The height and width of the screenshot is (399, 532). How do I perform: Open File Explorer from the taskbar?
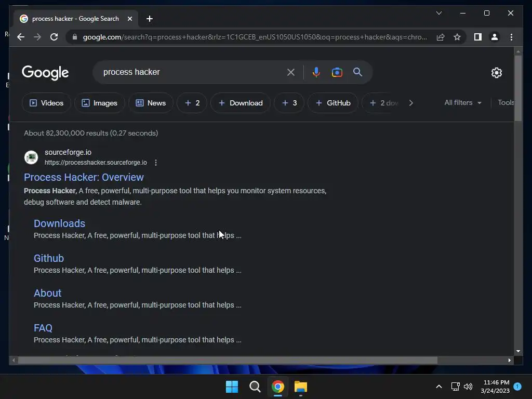(x=301, y=387)
